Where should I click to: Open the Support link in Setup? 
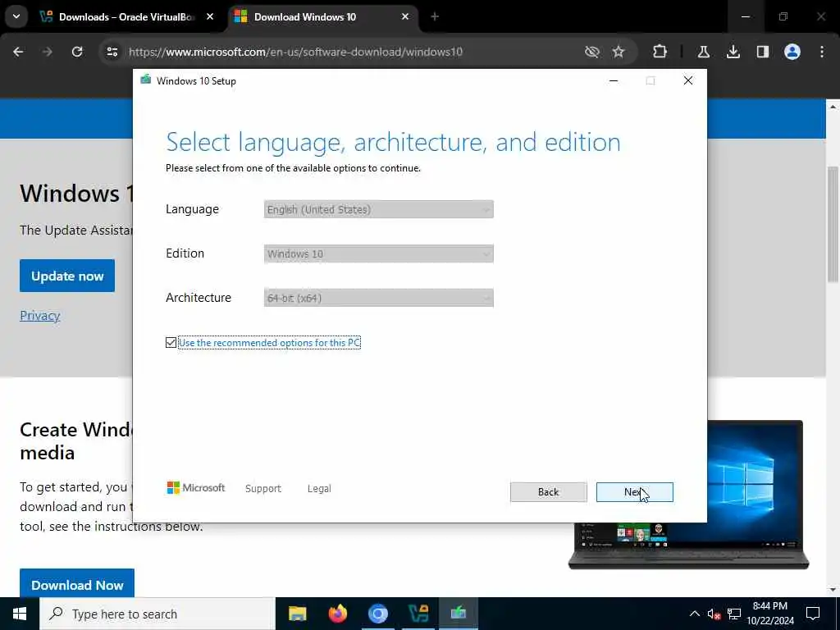[x=263, y=489]
